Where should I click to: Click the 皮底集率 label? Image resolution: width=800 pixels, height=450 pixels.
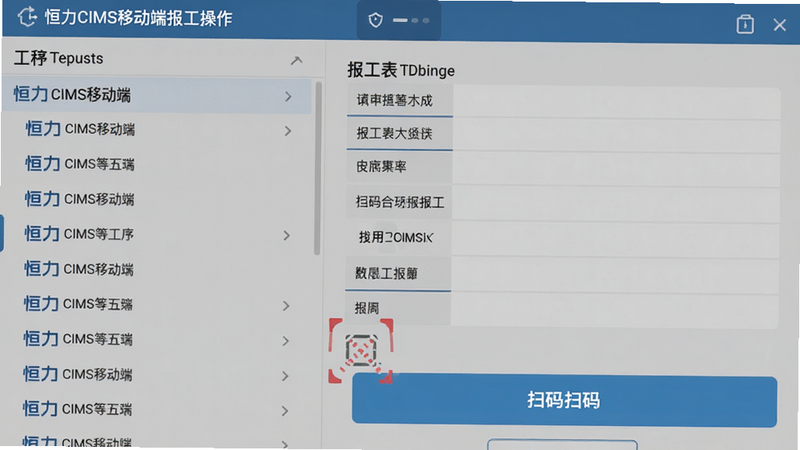pyautogui.click(x=381, y=166)
